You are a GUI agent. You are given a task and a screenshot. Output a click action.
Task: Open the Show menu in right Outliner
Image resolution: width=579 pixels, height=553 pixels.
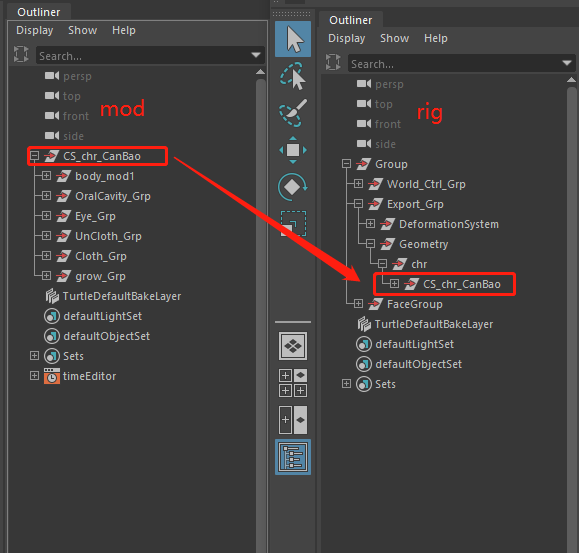(394, 38)
